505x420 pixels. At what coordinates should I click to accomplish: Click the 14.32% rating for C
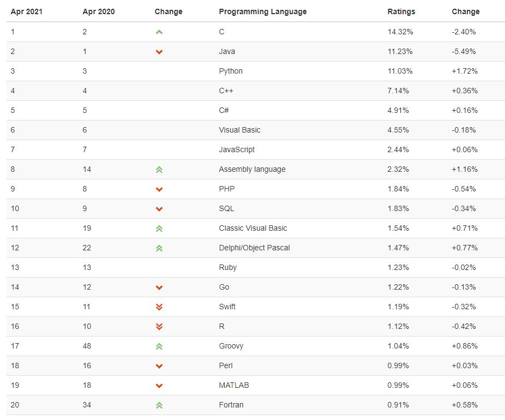pyautogui.click(x=400, y=32)
